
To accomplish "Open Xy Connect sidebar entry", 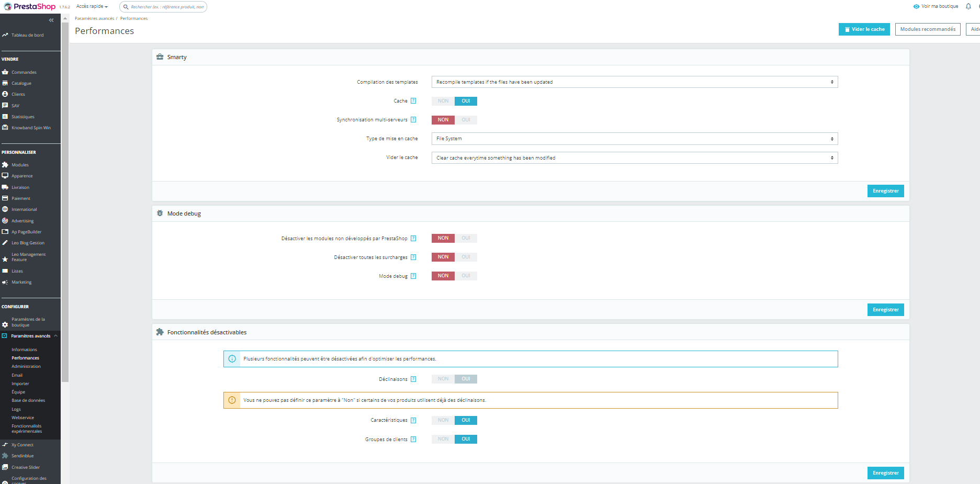I will click(x=22, y=445).
